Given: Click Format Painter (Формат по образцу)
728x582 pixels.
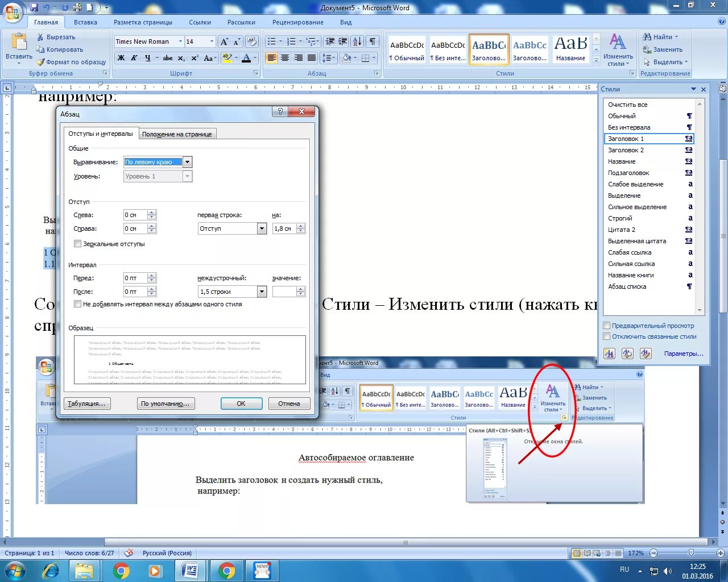Looking at the screenshot, I should 71,62.
